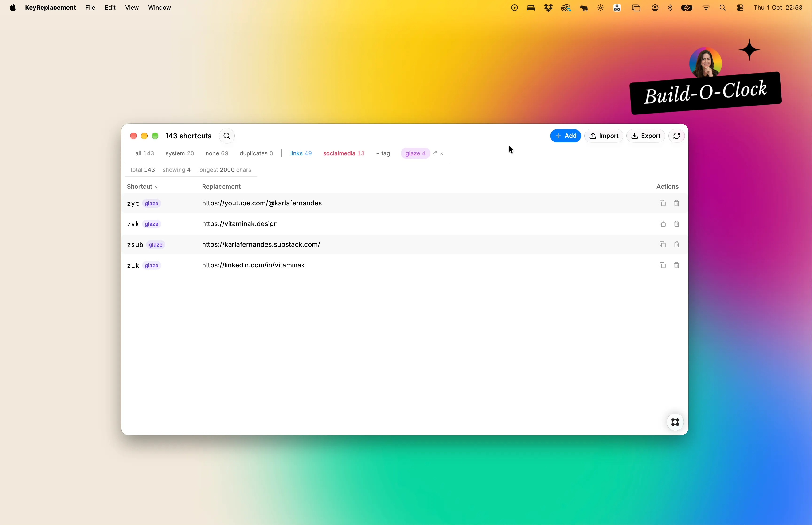The width and height of the screenshot is (812, 525).
Task: Filter shortcuts with none tag
Action: pos(217,153)
